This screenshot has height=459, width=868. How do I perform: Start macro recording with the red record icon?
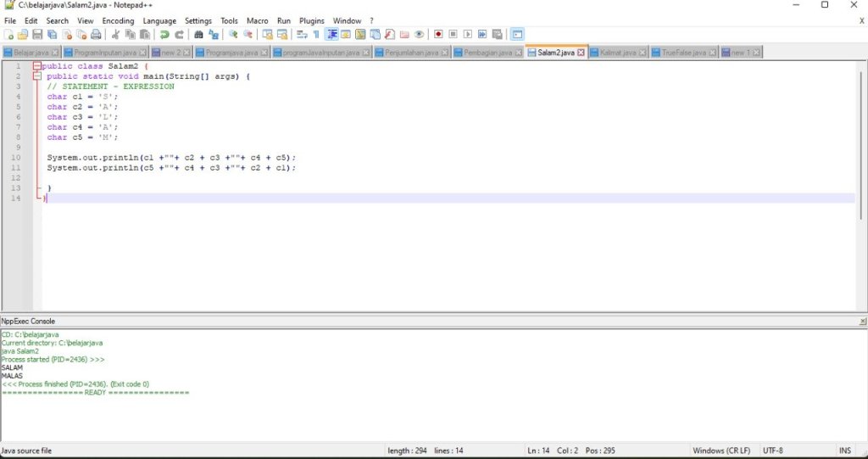pos(438,35)
